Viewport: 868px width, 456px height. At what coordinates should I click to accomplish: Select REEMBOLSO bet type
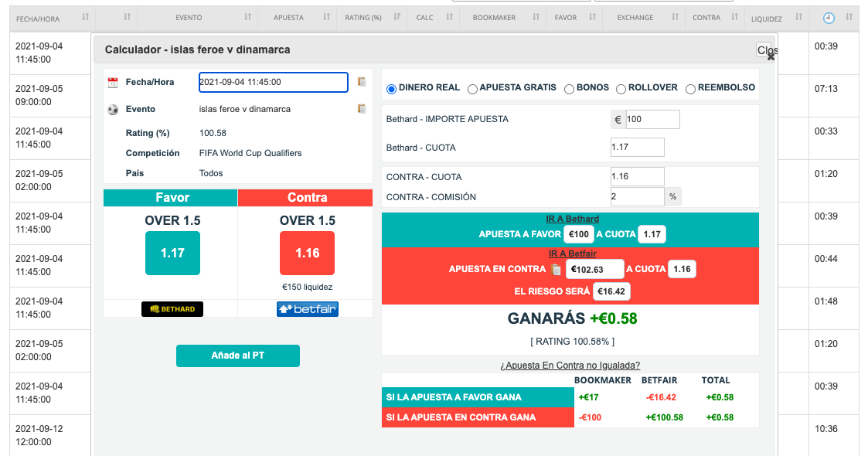tap(690, 89)
